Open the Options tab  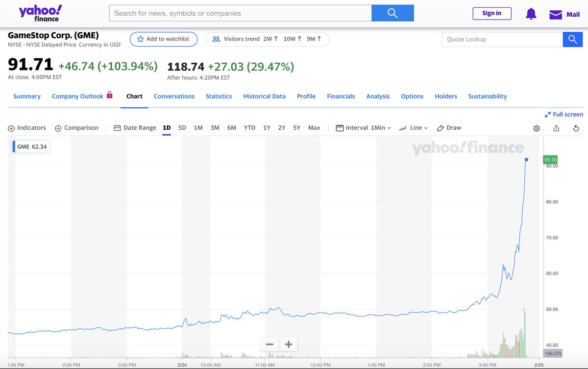[412, 96]
